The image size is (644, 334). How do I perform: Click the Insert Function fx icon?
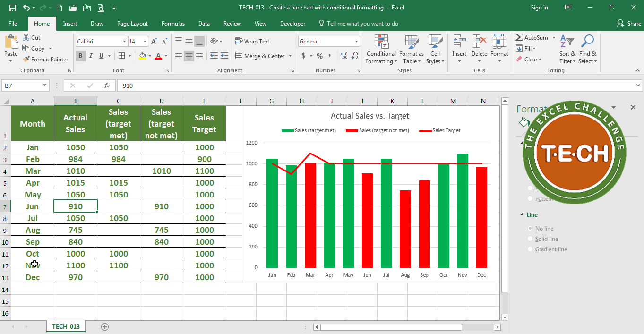tap(107, 86)
